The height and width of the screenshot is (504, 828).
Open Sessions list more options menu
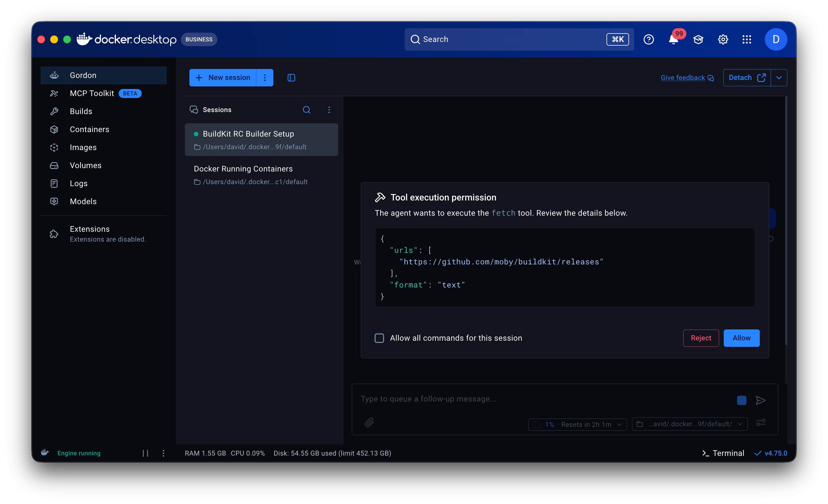(x=329, y=110)
